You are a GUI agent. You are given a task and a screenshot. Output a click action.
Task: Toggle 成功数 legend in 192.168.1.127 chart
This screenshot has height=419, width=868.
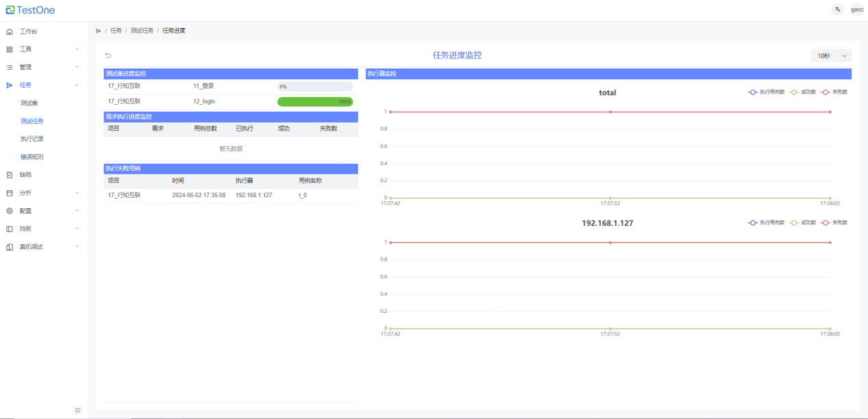802,223
